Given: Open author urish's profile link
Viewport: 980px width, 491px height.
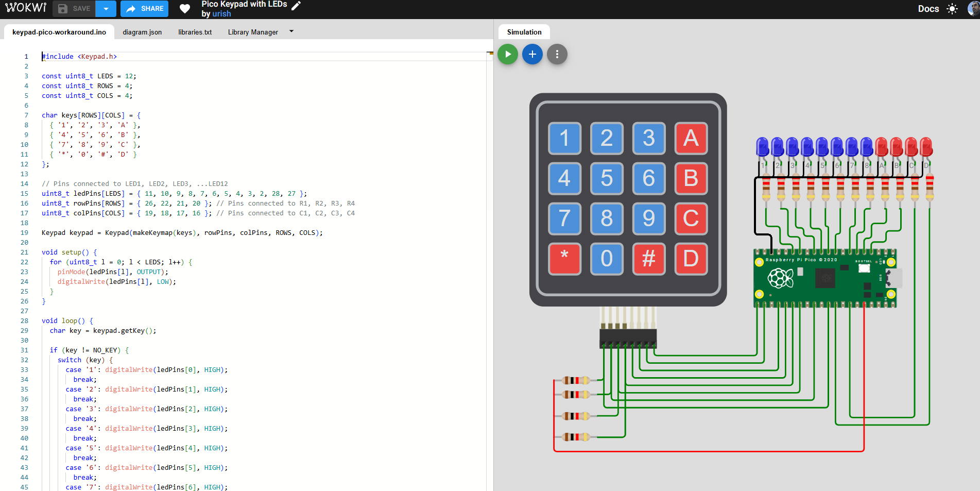Looking at the screenshot, I should pyautogui.click(x=221, y=14).
